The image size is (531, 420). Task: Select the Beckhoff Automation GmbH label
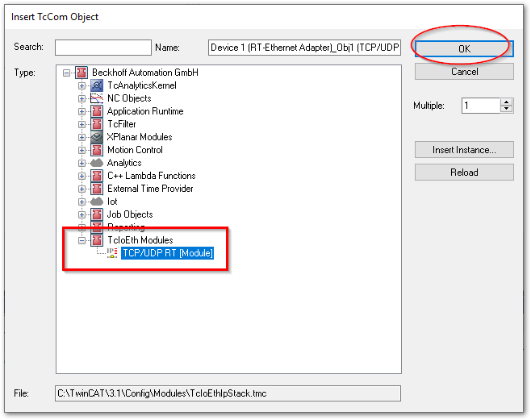point(145,73)
